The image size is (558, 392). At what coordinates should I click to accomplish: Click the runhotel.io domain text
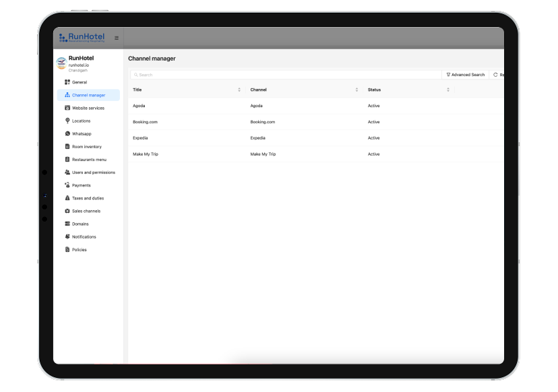coord(79,65)
